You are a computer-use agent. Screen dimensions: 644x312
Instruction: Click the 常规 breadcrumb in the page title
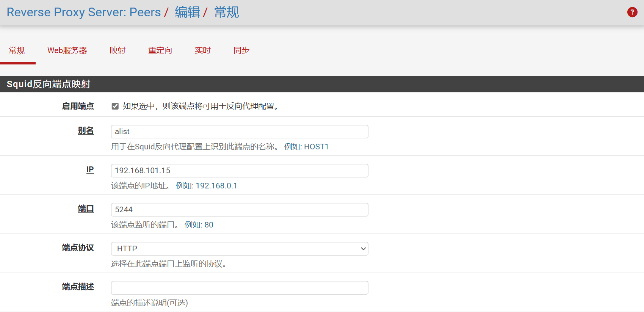226,12
